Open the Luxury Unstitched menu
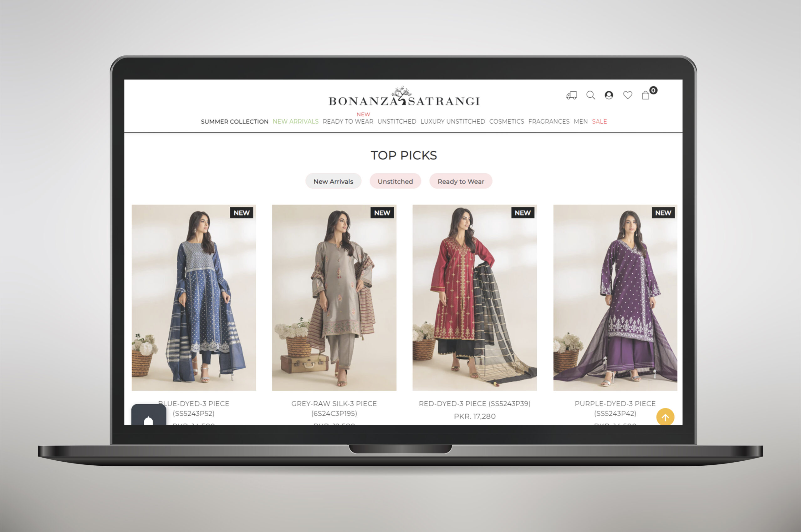 click(x=452, y=121)
